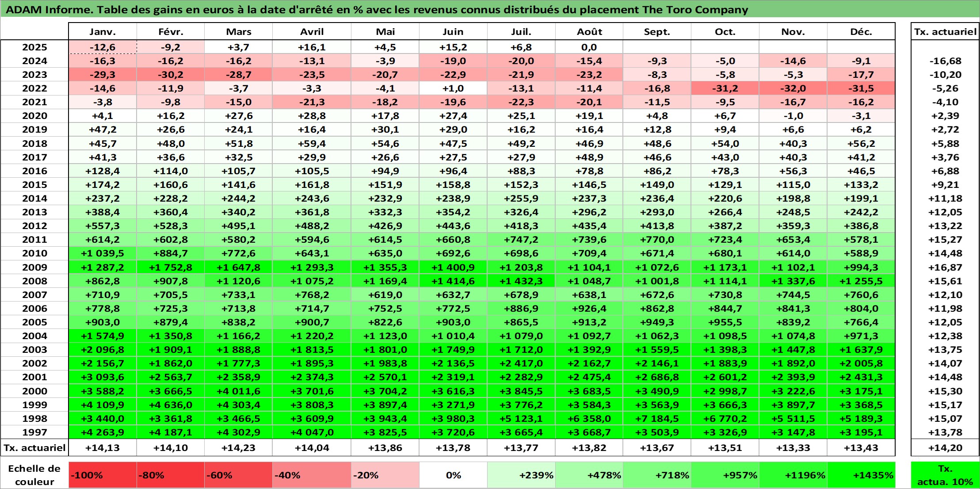980x489 pixels.
Task: Select the 2010 row label
Action: 34,253
